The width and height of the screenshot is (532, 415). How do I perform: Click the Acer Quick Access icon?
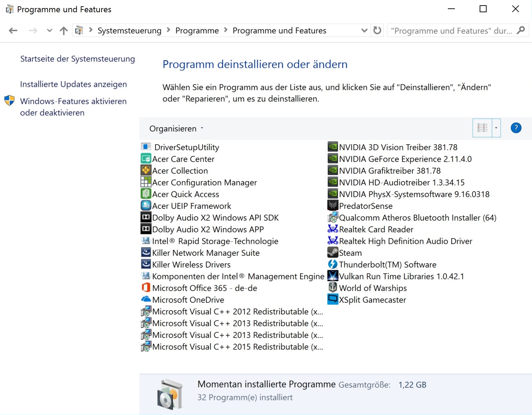[146, 194]
